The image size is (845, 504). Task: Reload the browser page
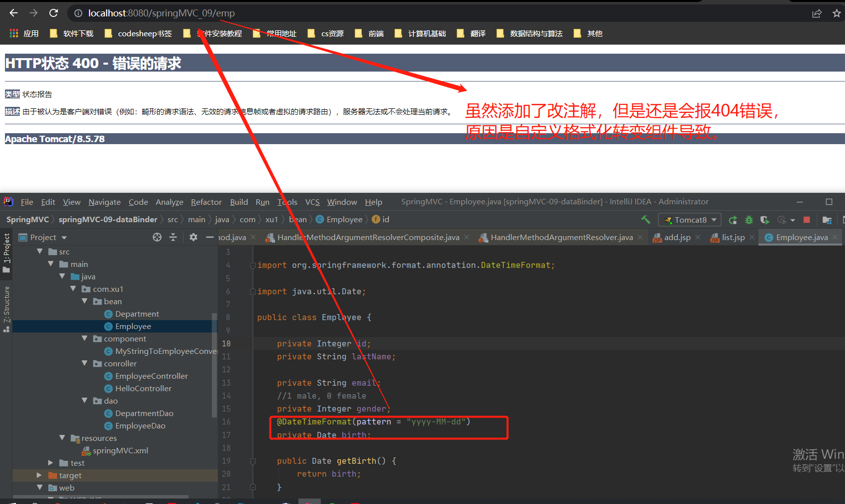click(54, 13)
